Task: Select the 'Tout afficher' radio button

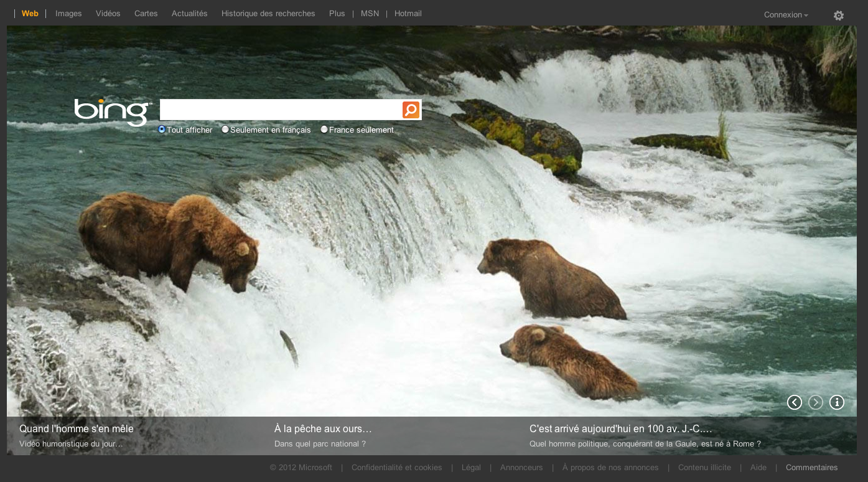Action: pyautogui.click(x=162, y=129)
